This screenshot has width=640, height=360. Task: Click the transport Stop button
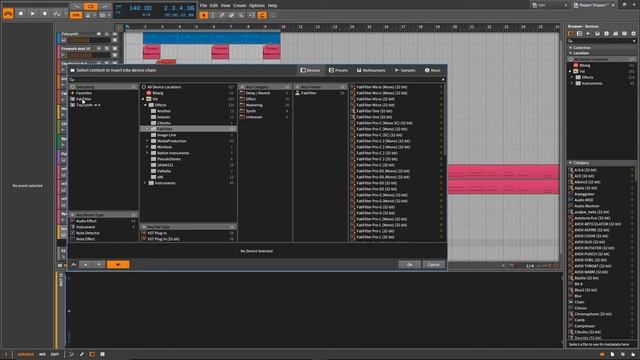(21, 13)
